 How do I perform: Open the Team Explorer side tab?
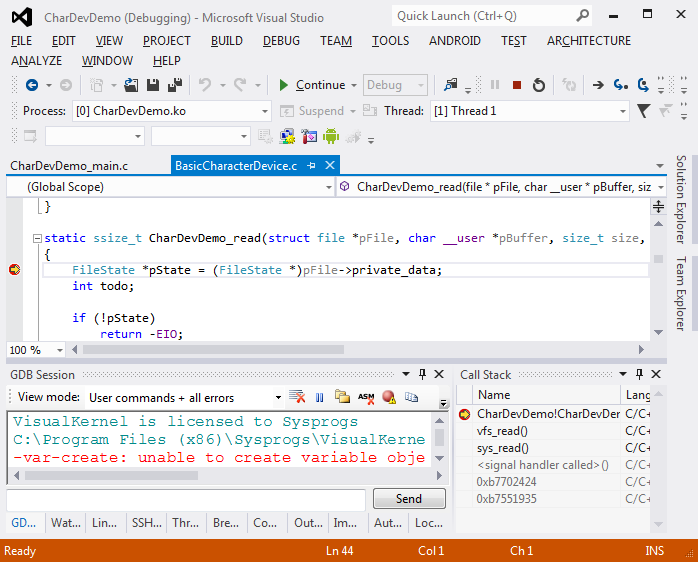click(x=681, y=293)
